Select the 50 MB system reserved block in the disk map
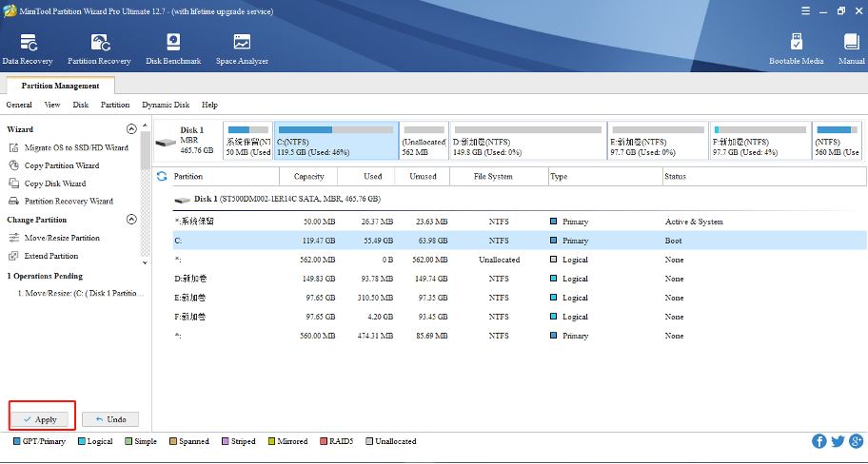 point(248,141)
